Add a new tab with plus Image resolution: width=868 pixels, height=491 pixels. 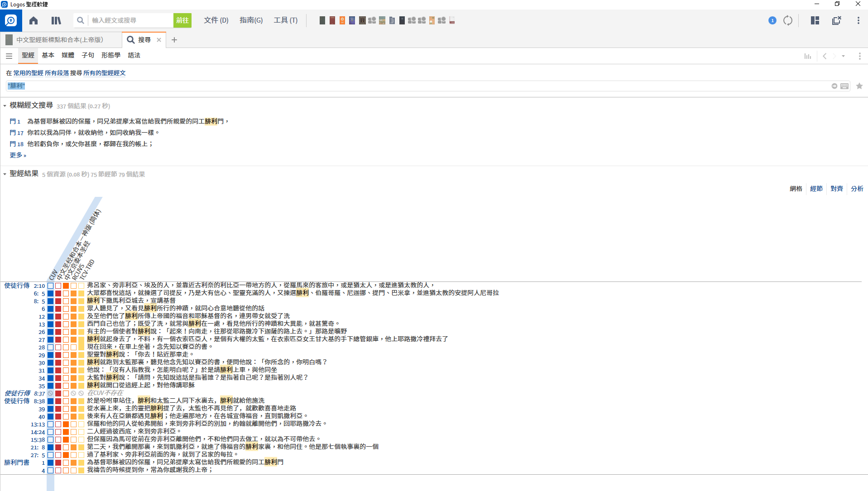pyautogui.click(x=174, y=40)
